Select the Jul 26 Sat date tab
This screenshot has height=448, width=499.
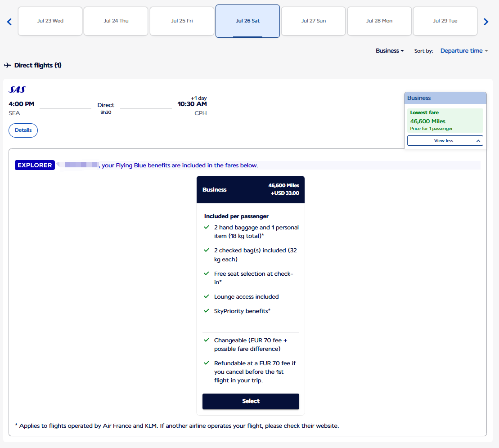(x=247, y=21)
